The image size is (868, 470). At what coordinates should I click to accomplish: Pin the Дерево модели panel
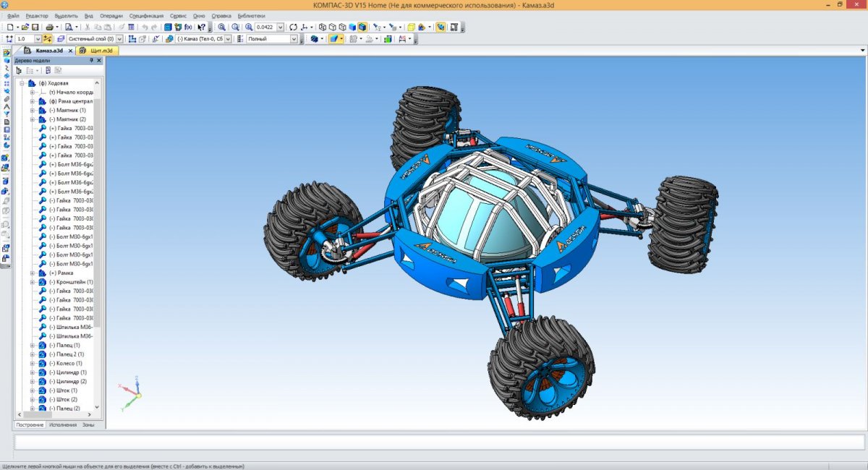tap(91, 61)
